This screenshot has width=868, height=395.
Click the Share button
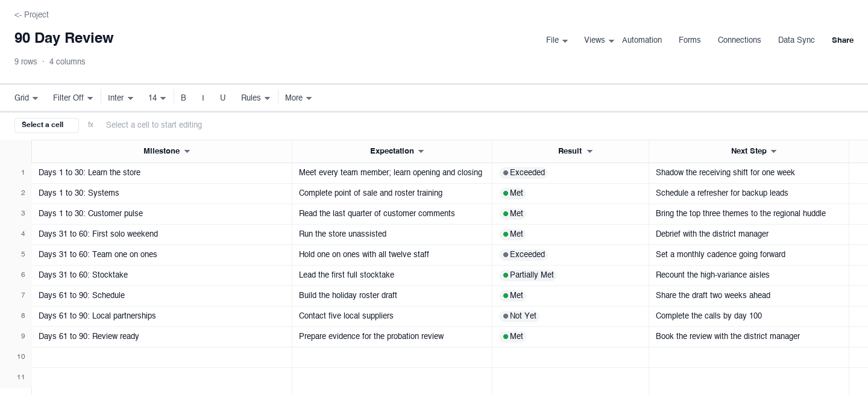coord(843,40)
